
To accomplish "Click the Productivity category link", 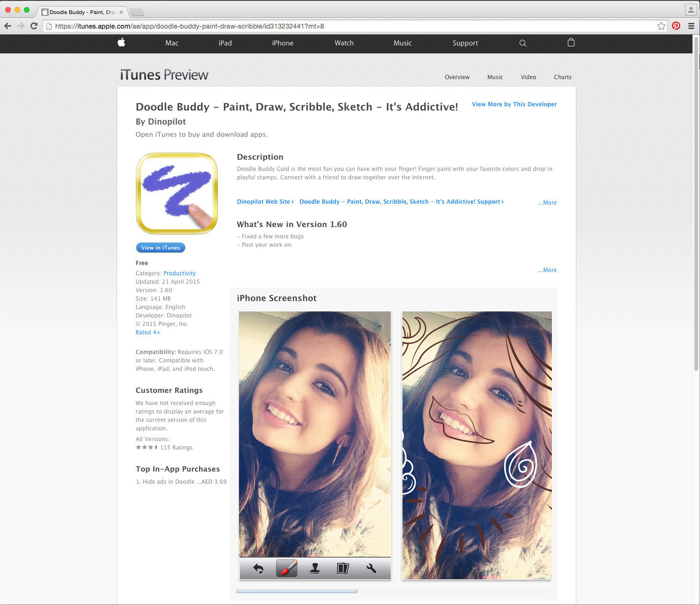I will (179, 273).
